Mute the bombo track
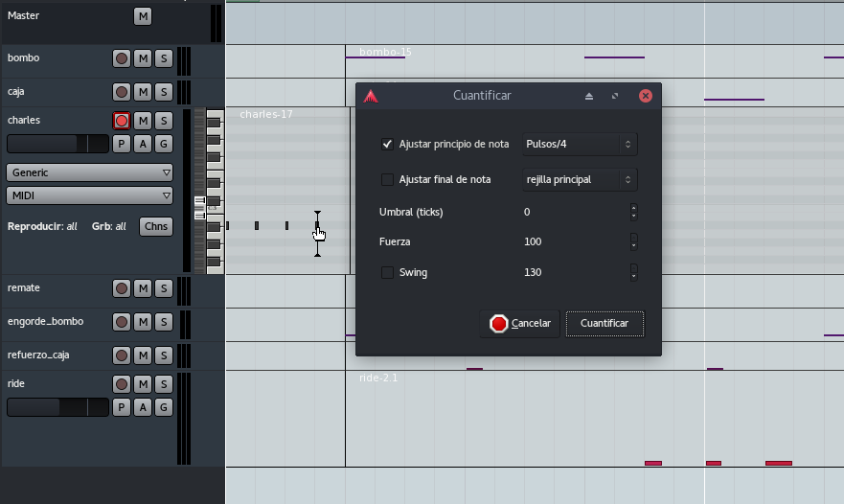844x504 pixels. click(143, 58)
